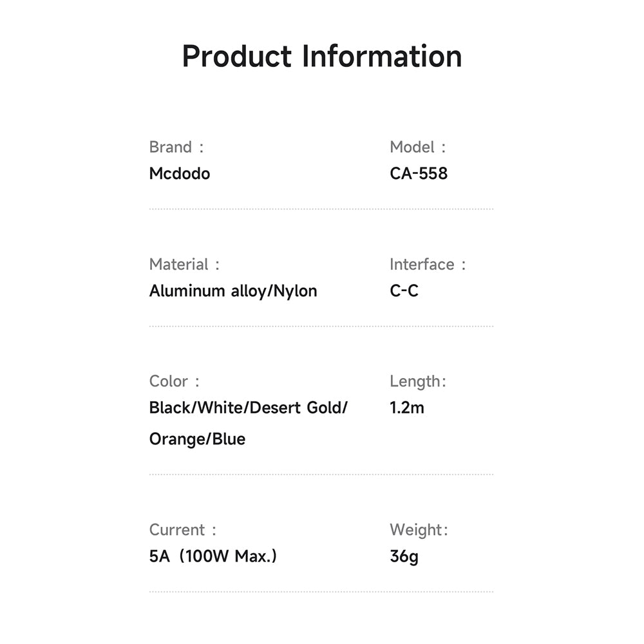Click the Aluminum alloy/Nylon text

click(x=233, y=291)
